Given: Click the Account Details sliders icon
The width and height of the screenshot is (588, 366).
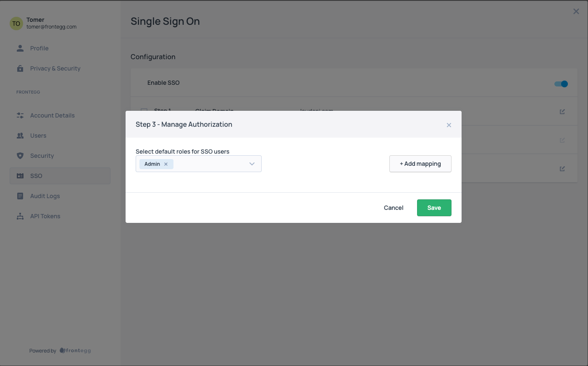Looking at the screenshot, I should pyautogui.click(x=20, y=115).
